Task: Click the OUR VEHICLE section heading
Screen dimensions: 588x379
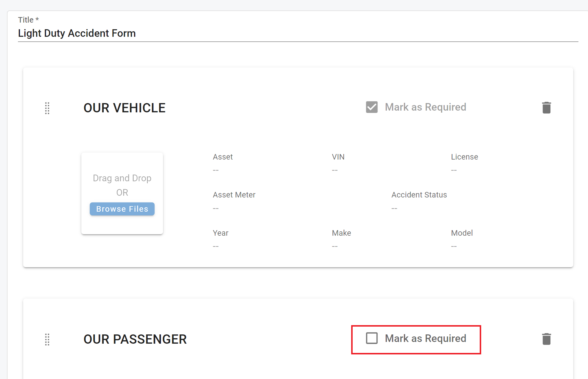Action: coord(124,108)
